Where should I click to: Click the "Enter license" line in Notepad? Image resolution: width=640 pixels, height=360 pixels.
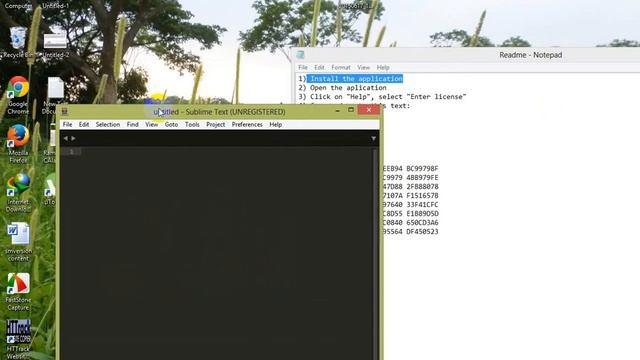[382, 97]
